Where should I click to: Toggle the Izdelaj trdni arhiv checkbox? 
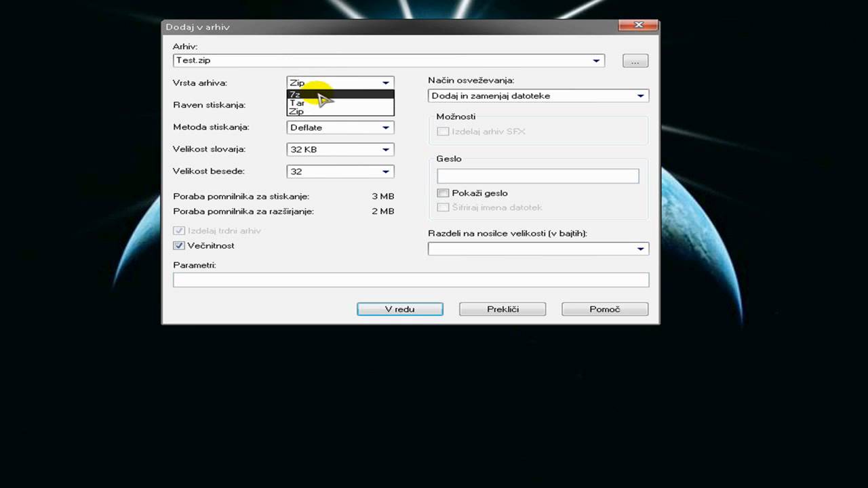pyautogui.click(x=179, y=231)
